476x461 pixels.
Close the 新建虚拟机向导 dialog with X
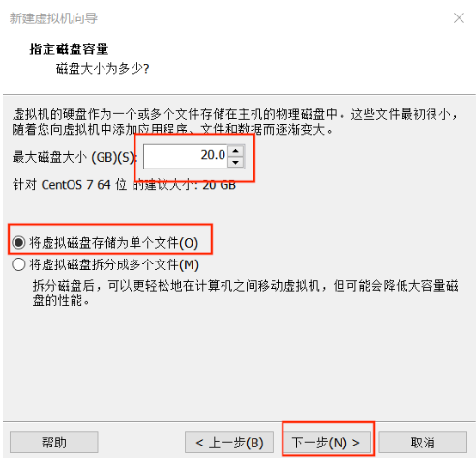(459, 18)
